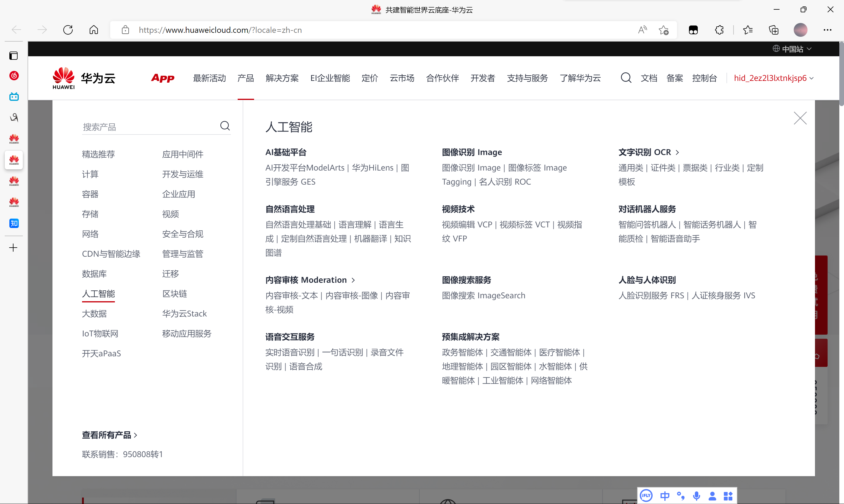Open the 解决方案 navigation menu

click(x=282, y=78)
